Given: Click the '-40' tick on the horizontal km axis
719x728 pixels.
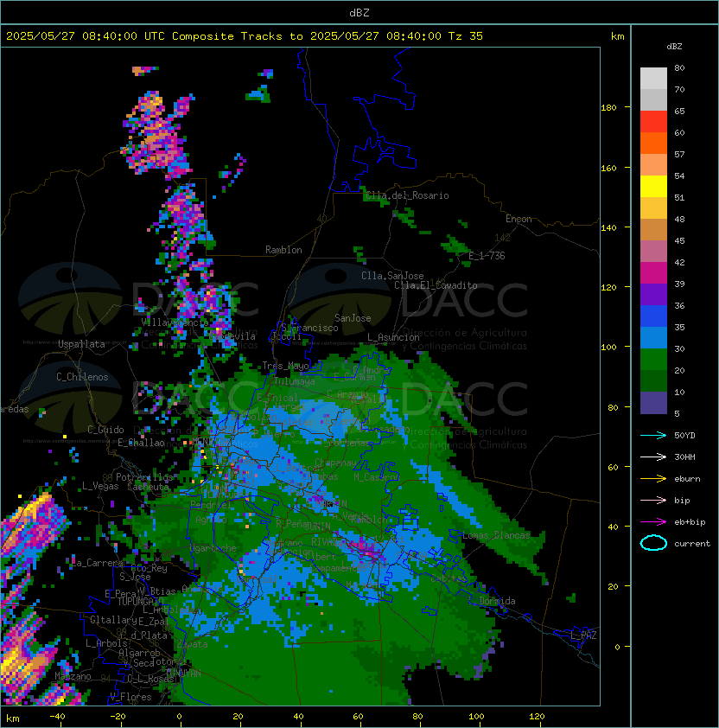Looking at the screenshot, I should (x=57, y=717).
